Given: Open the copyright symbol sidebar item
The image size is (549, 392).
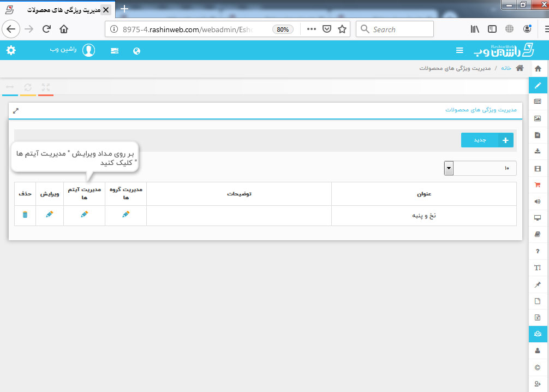Looking at the screenshot, I should pos(538,367).
